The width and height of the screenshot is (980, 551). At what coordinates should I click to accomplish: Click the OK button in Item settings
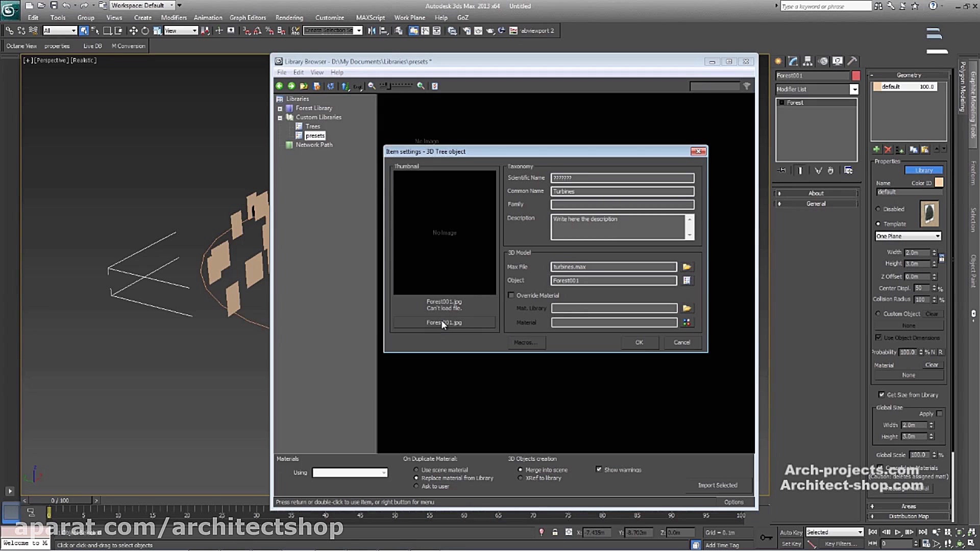pos(639,342)
